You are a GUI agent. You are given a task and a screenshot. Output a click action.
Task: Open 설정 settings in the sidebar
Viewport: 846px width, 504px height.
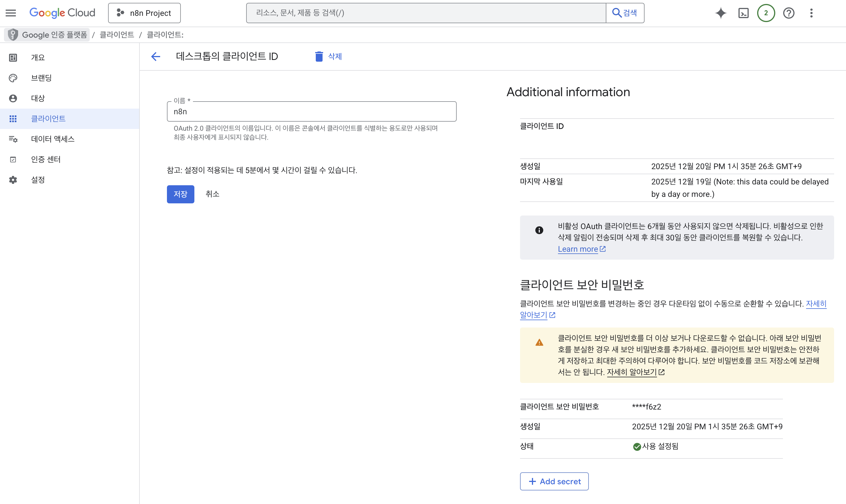[38, 180]
